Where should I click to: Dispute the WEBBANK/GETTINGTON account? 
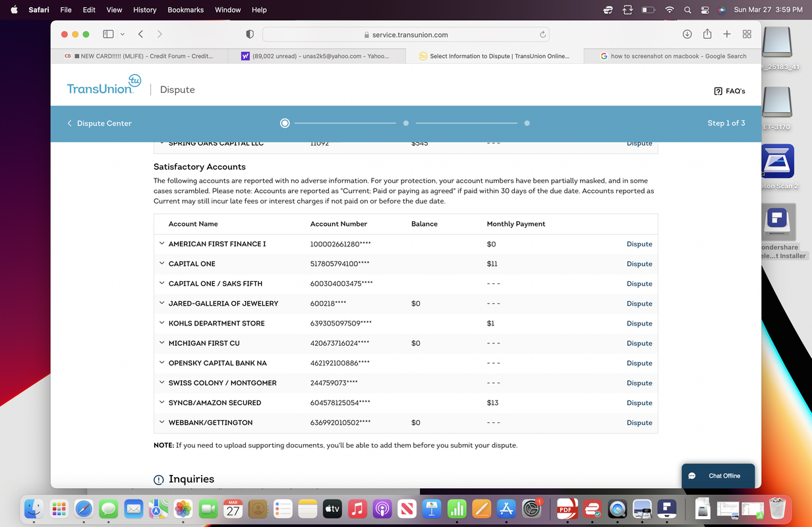[639, 422]
